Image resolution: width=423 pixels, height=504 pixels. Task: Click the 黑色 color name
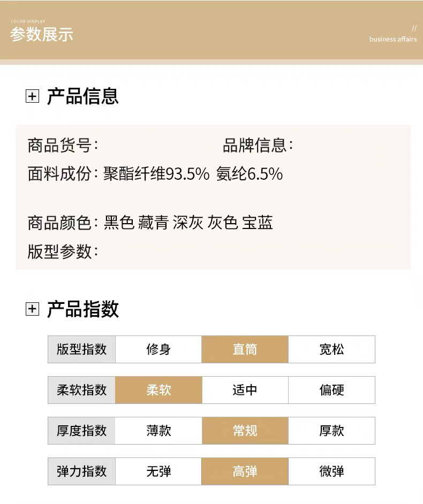coord(119,223)
